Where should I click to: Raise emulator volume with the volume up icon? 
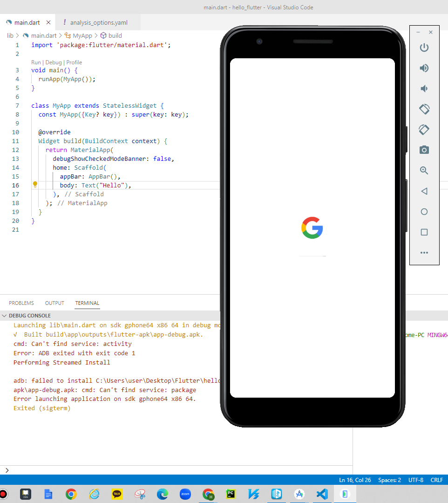tap(424, 68)
